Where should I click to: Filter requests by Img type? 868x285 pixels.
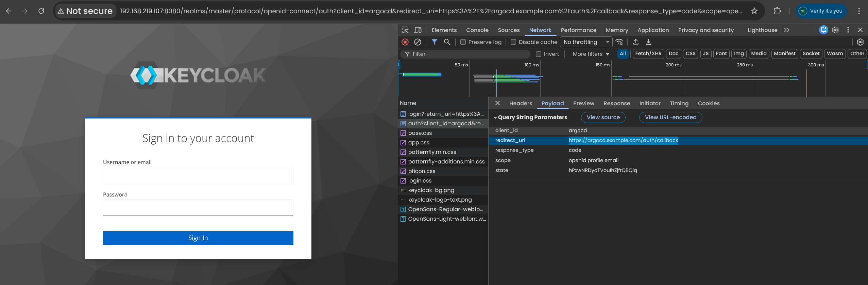pos(739,53)
